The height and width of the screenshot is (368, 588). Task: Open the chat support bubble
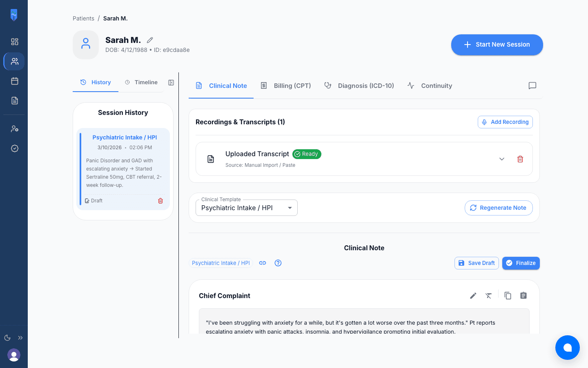pos(568,348)
